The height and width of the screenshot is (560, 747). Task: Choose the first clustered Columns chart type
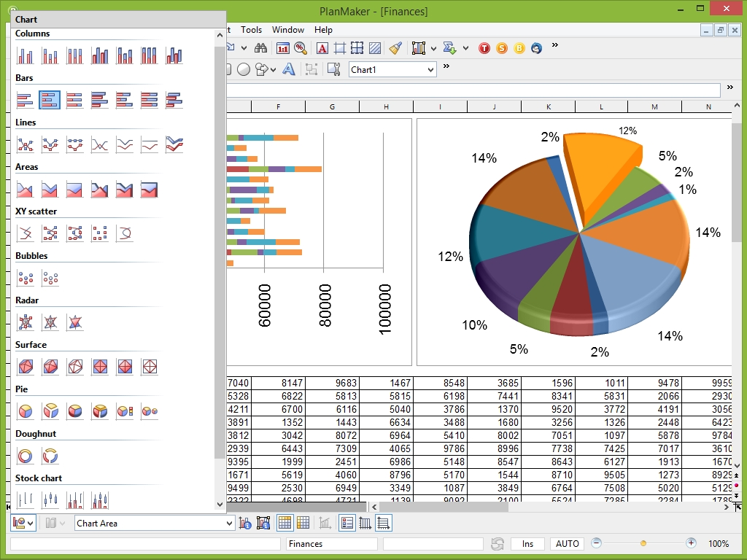click(x=26, y=55)
